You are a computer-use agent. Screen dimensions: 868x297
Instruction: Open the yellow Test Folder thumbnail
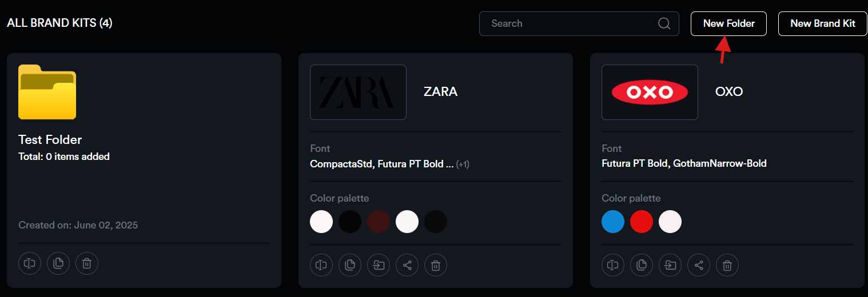click(47, 92)
